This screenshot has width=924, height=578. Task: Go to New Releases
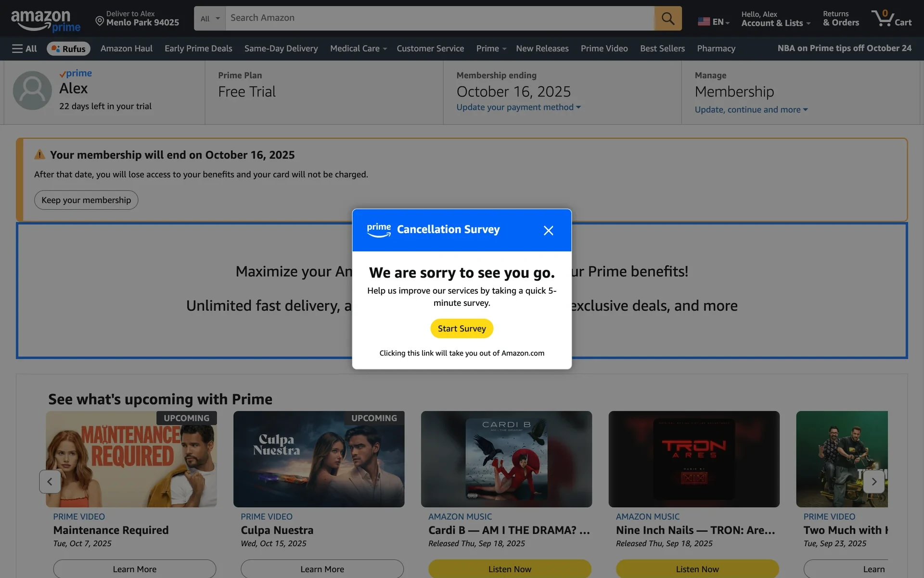[542, 49]
